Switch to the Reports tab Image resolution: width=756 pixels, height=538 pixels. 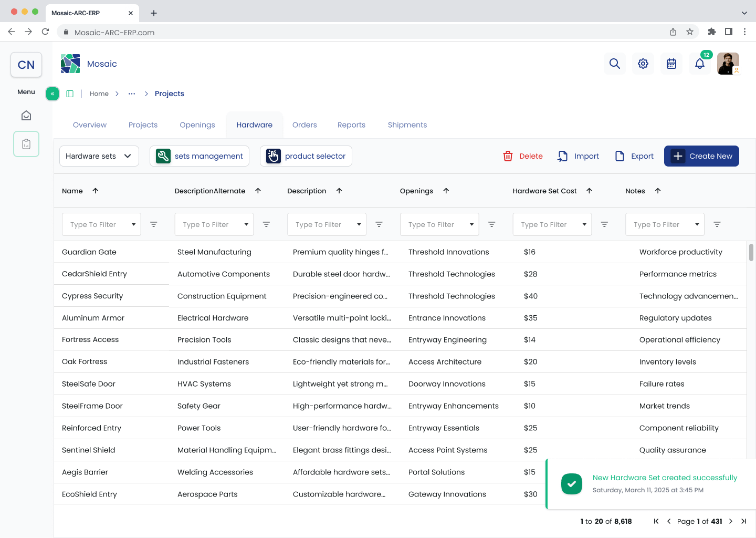tap(351, 125)
